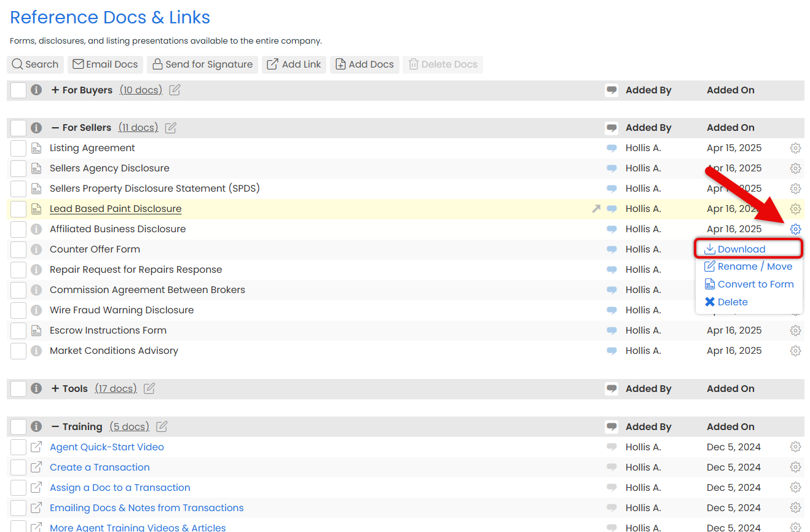Select all docs in Tools folder

pyautogui.click(x=18, y=389)
